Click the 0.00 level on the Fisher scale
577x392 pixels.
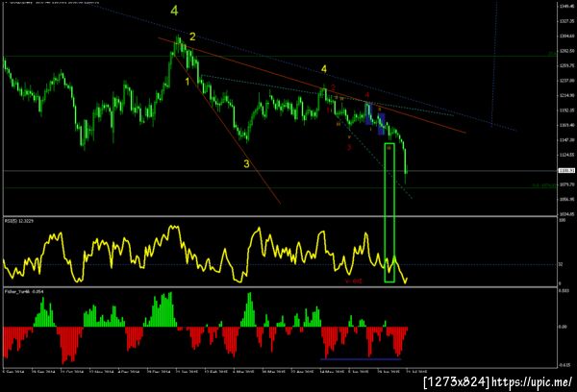[563, 327]
